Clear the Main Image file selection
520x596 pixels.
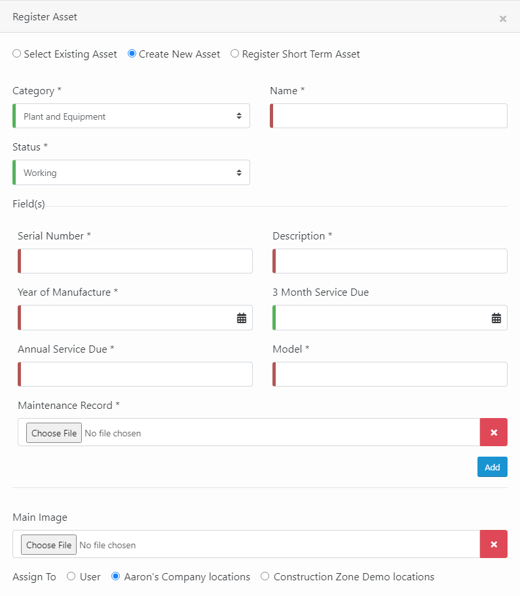click(x=493, y=544)
